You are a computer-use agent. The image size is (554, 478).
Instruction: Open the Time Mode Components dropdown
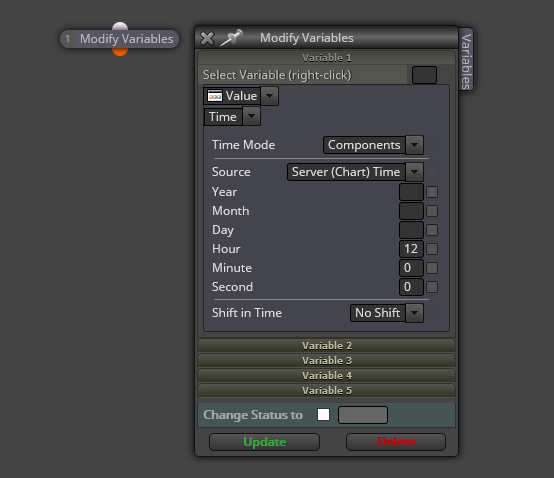[x=373, y=145]
